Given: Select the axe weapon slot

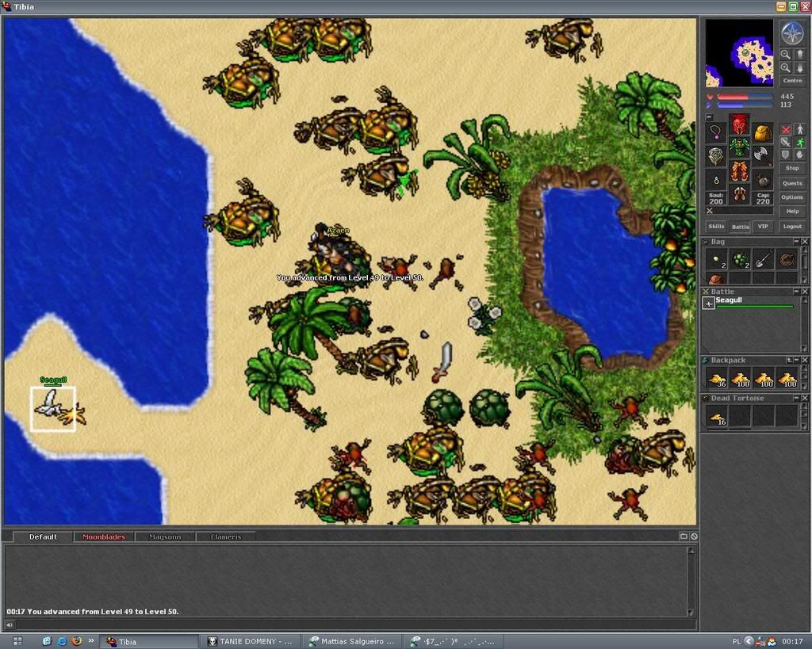Looking at the screenshot, I should [763, 155].
